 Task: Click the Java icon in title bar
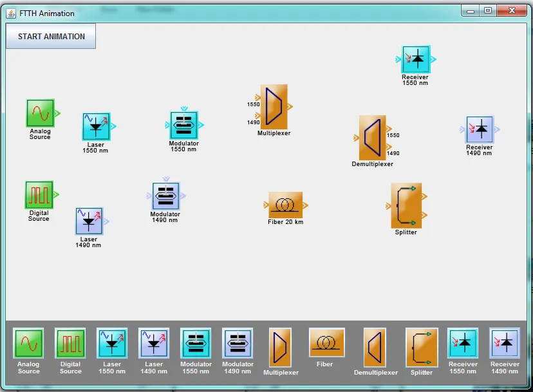click(11, 14)
